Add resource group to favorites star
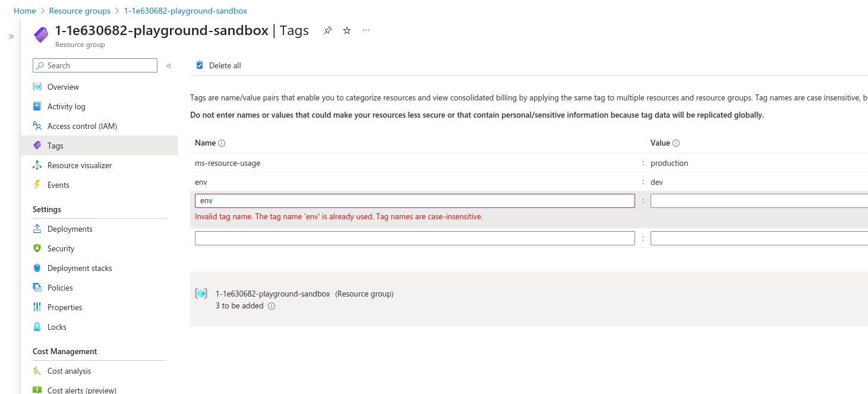The image size is (868, 394). (x=347, y=30)
